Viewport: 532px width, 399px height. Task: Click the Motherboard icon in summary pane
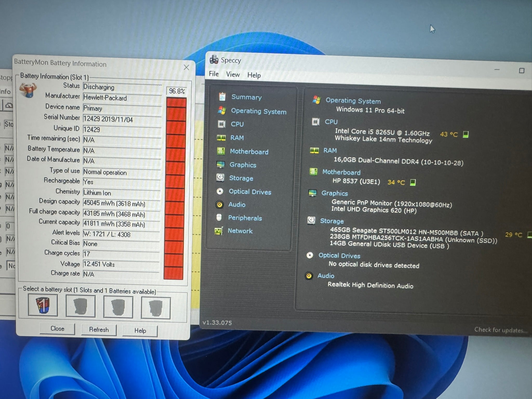(x=314, y=172)
